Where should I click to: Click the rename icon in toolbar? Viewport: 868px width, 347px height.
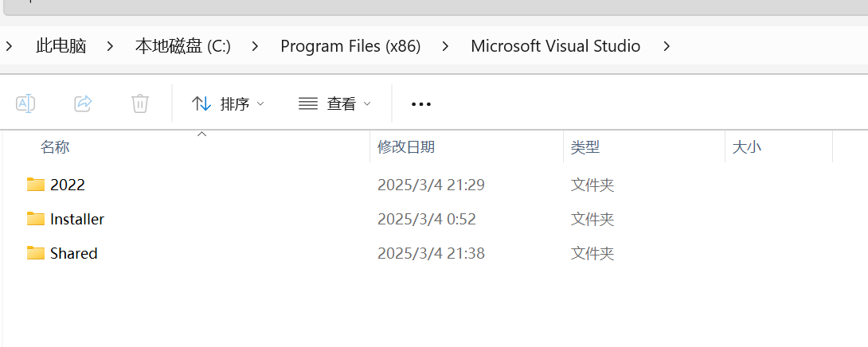(x=25, y=103)
